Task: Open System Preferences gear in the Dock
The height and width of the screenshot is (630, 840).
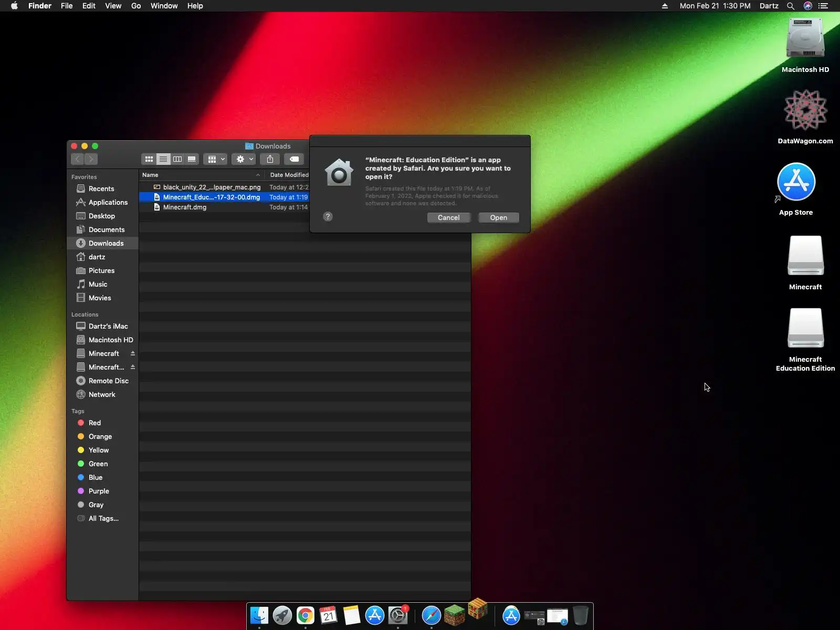Action: (x=398, y=615)
